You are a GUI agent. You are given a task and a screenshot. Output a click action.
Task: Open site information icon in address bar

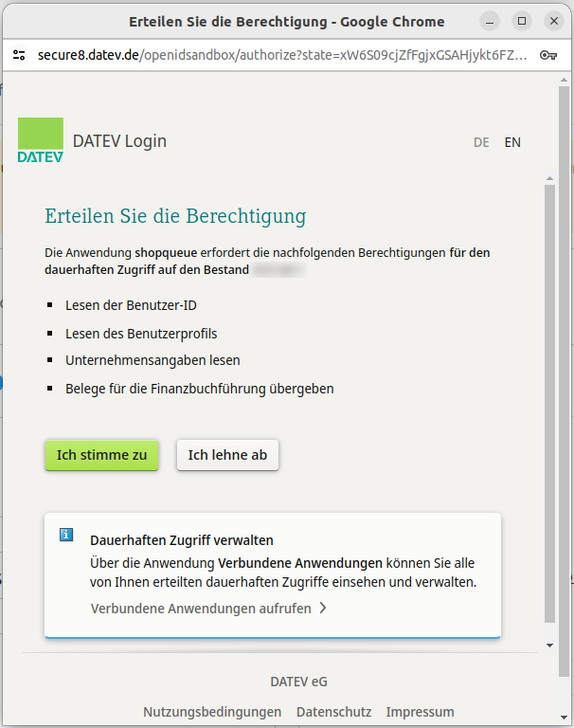pyautogui.click(x=19, y=55)
